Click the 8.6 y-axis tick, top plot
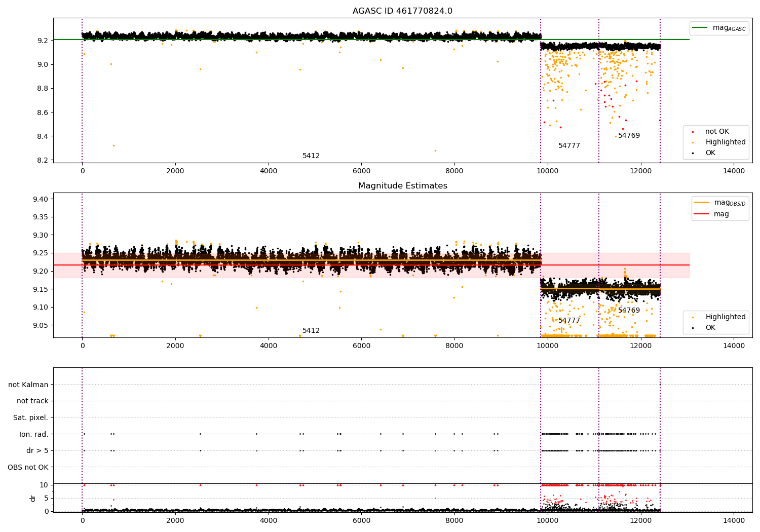Viewport: 760px width, 532px height. 43,112
